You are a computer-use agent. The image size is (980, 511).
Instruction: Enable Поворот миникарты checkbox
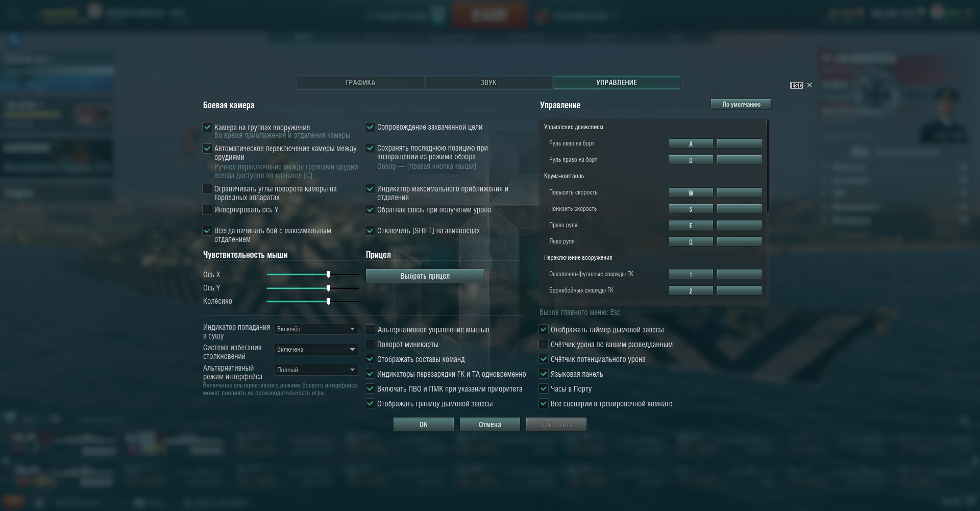tap(370, 345)
